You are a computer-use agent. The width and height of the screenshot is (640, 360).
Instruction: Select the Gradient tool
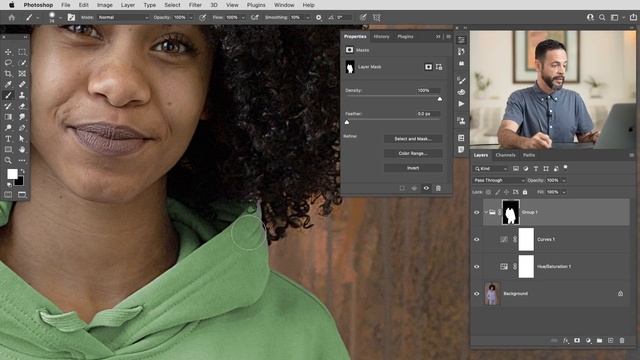click(8, 117)
